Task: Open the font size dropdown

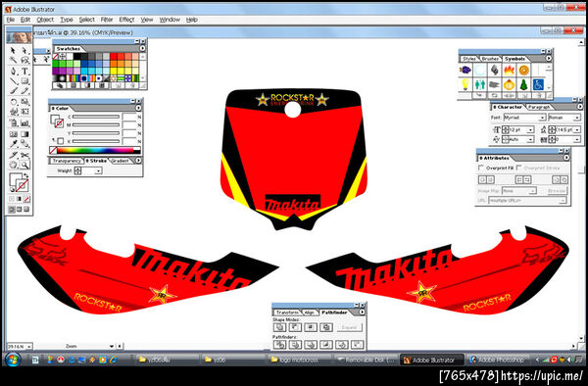Action: pyautogui.click(x=530, y=129)
